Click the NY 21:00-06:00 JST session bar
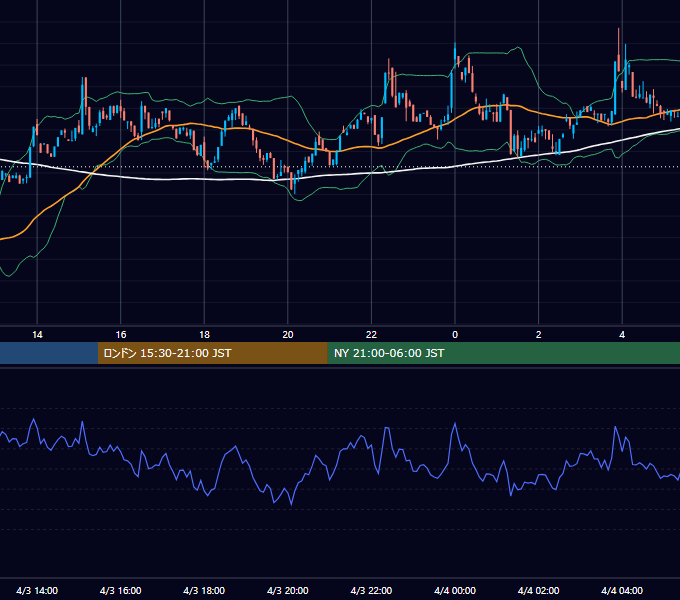The image size is (680, 600). pos(503,353)
